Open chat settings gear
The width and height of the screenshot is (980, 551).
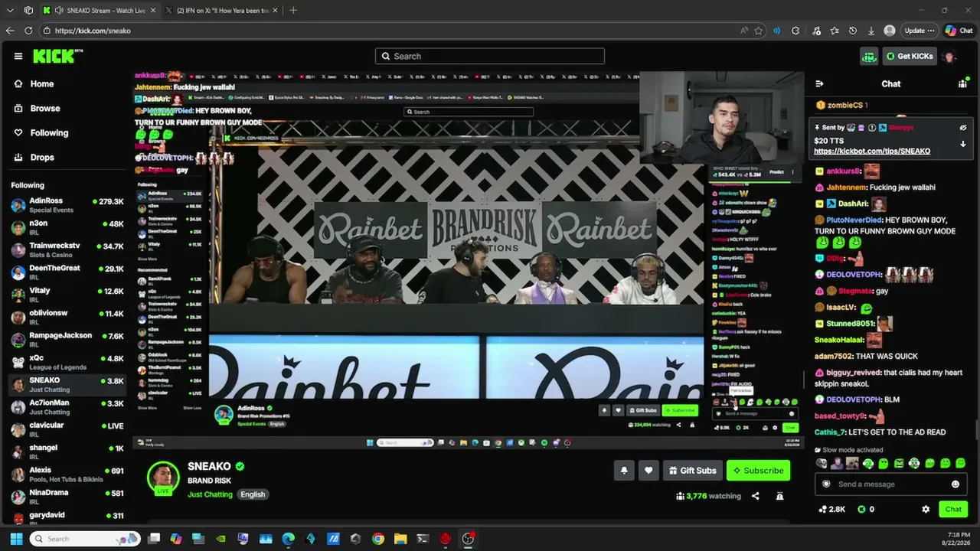(x=926, y=509)
